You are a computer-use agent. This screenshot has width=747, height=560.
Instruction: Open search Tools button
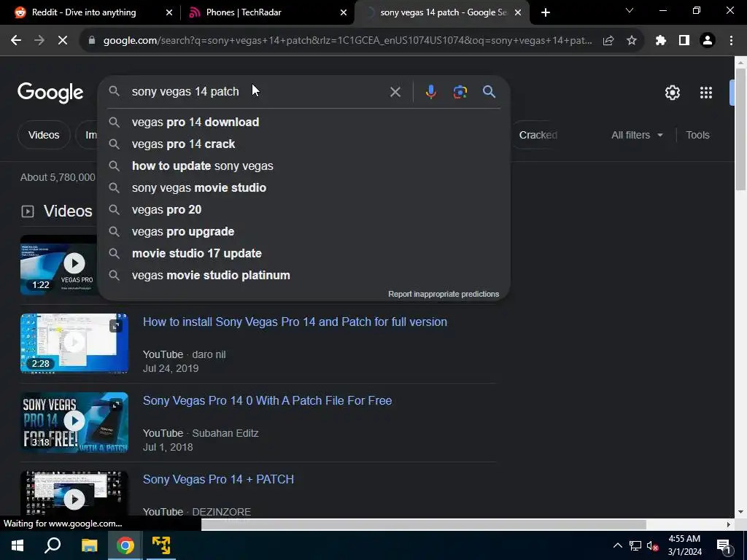coord(697,135)
